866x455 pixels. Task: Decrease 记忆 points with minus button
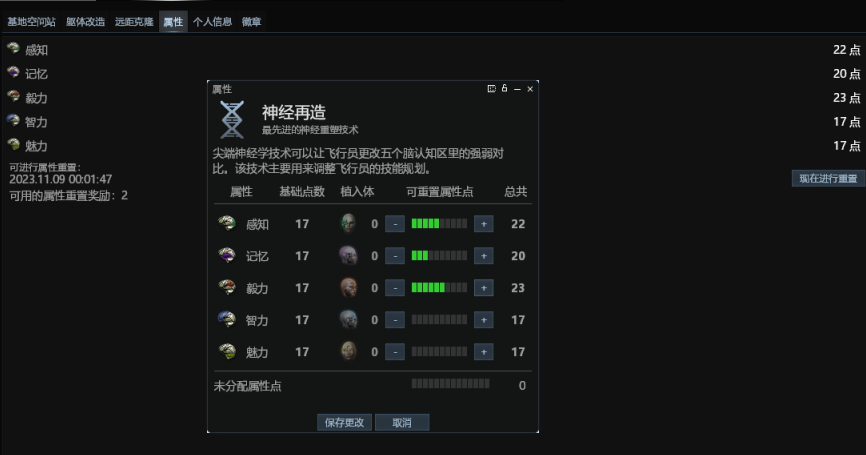tap(394, 256)
